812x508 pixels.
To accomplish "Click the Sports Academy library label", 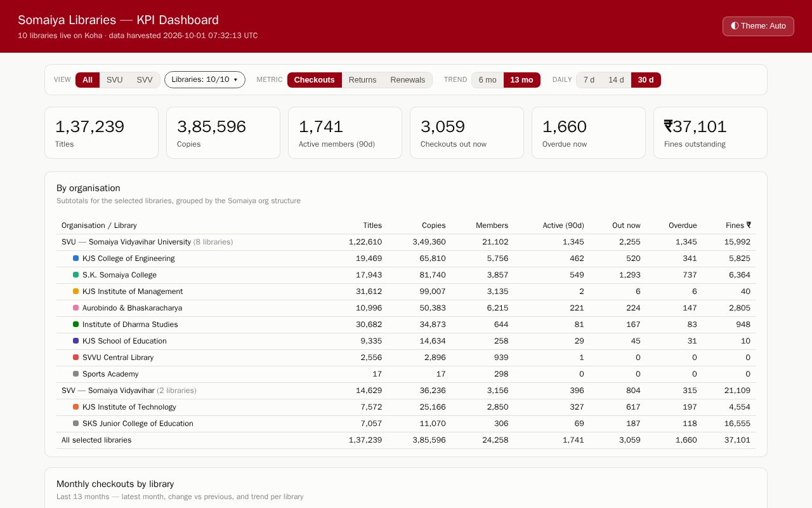I will (110, 374).
